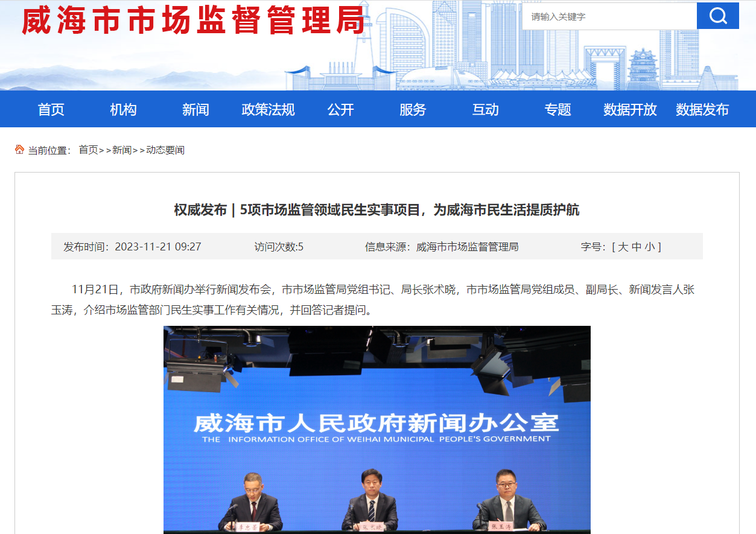Click the 动态要闻 breadcrumb link
The width and height of the screenshot is (756, 534).
tap(165, 150)
